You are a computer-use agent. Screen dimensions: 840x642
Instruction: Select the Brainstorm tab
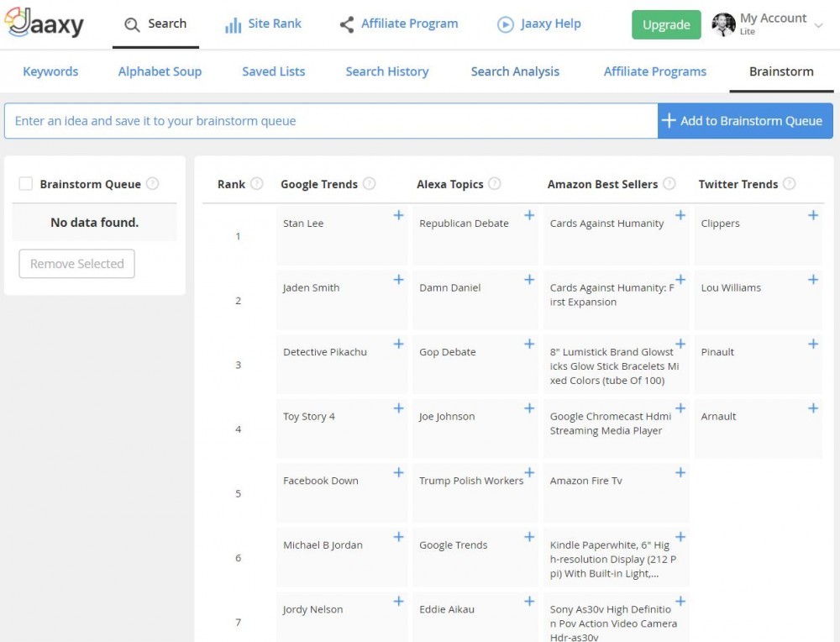pos(781,71)
